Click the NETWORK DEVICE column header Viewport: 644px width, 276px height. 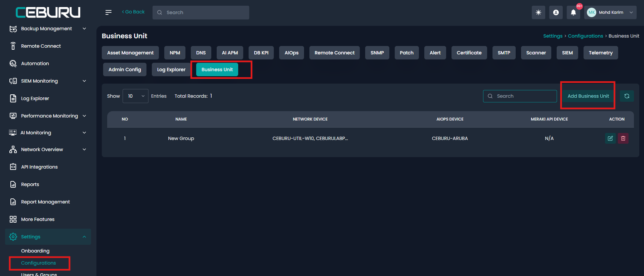pos(310,119)
